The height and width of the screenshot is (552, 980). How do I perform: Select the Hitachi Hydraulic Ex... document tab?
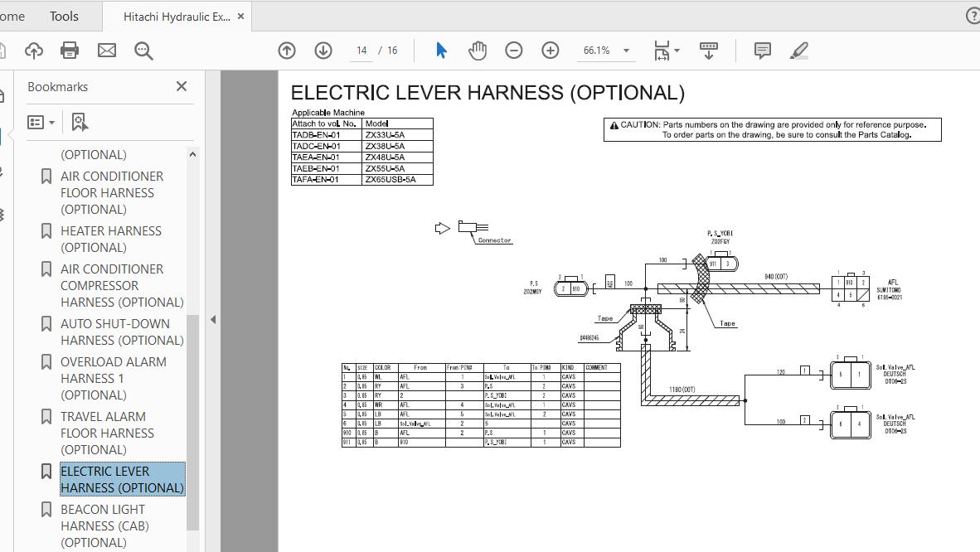point(177,17)
